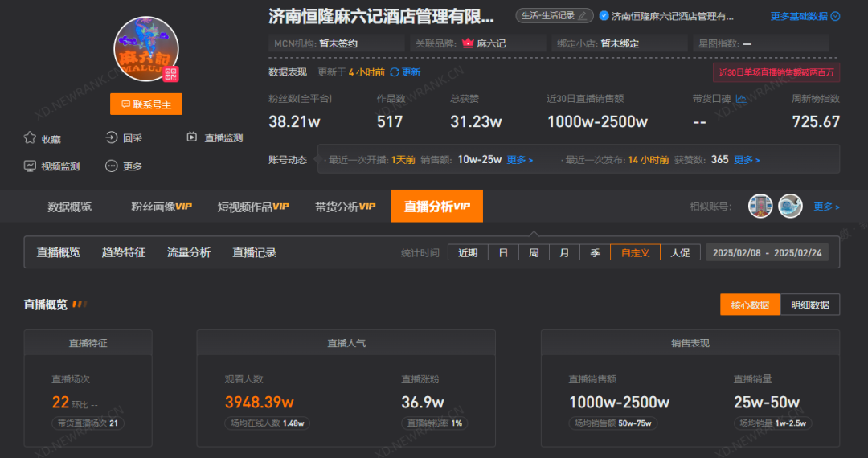Viewport: 868px width, 458px height.
Task: Click 直播涨粉 value 36.9w
Action: (423, 402)
